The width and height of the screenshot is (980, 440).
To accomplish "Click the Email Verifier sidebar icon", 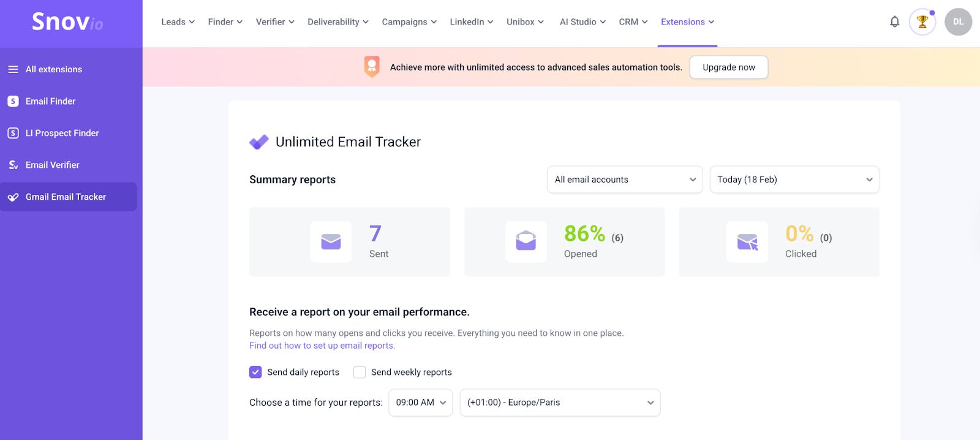I will point(13,165).
